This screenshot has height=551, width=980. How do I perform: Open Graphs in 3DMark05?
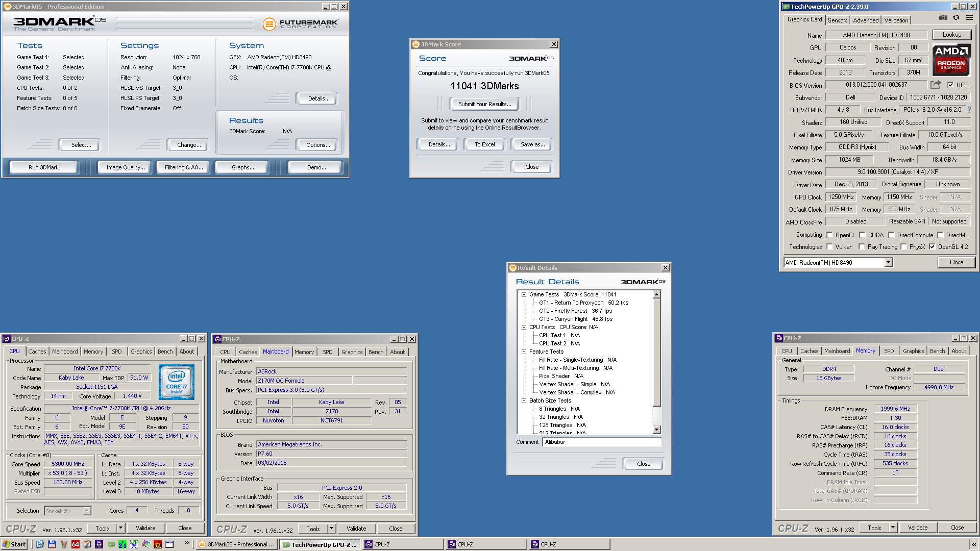[242, 167]
